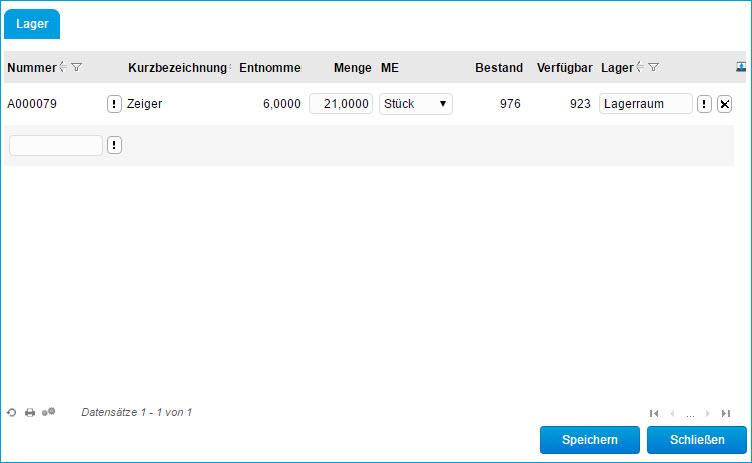The image size is (752, 463).
Task: Open the Nummer column filter
Action: (77, 67)
